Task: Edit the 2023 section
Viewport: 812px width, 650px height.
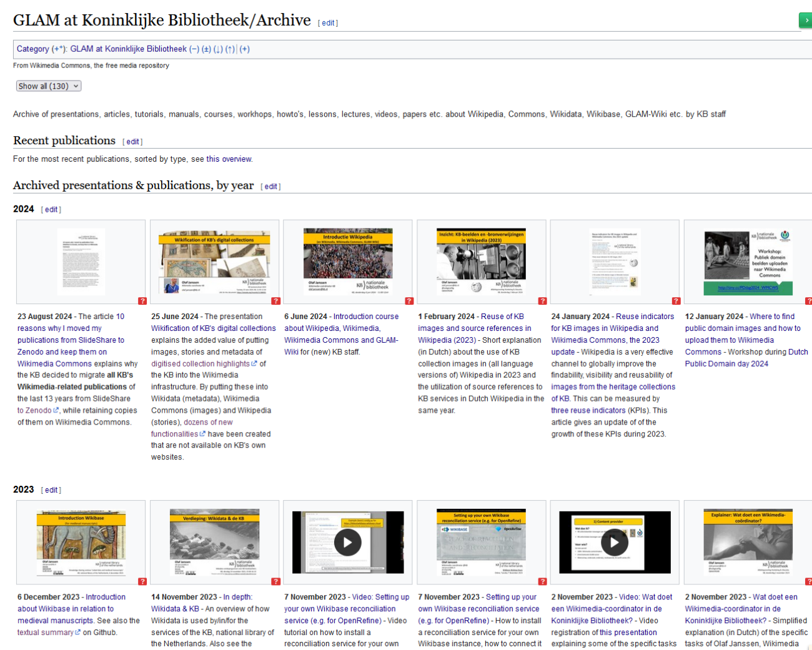Action: click(51, 490)
